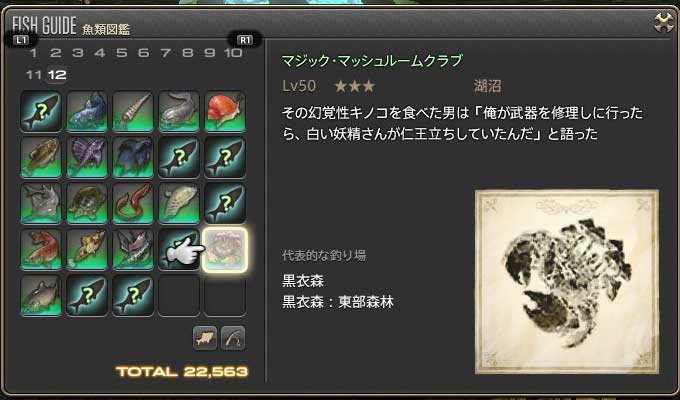Screen dimensions: 680x400
Task: Click the crab fish print illustration
Action: pos(567,282)
